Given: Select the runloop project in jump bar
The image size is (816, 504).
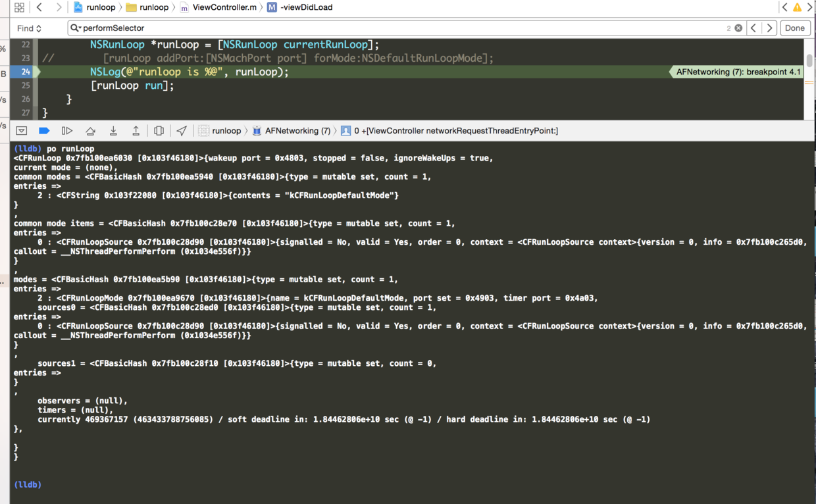Looking at the screenshot, I should [x=95, y=7].
